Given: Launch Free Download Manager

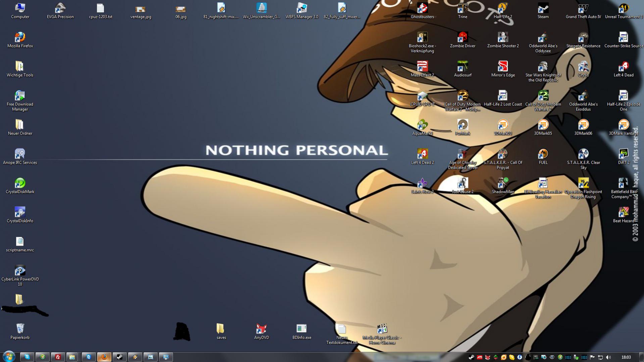Looking at the screenshot, I should pos(20,100).
